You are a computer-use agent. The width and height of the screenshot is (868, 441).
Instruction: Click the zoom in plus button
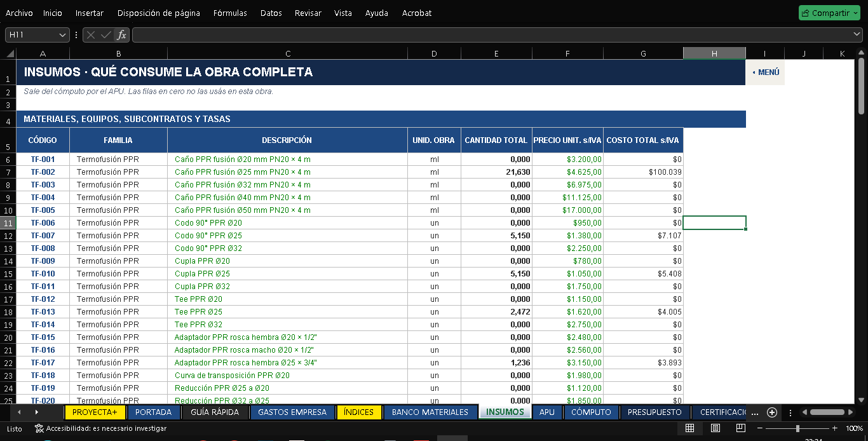(x=834, y=429)
